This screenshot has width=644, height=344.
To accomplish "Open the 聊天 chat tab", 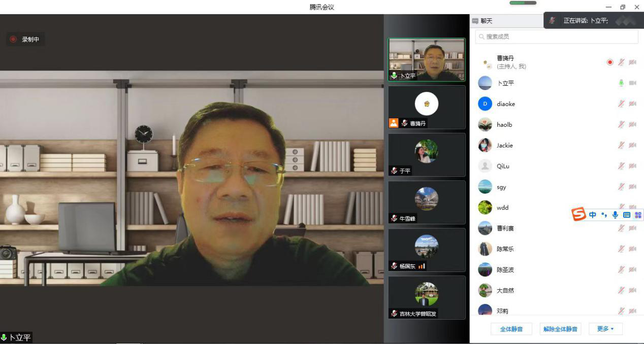I will (482, 21).
